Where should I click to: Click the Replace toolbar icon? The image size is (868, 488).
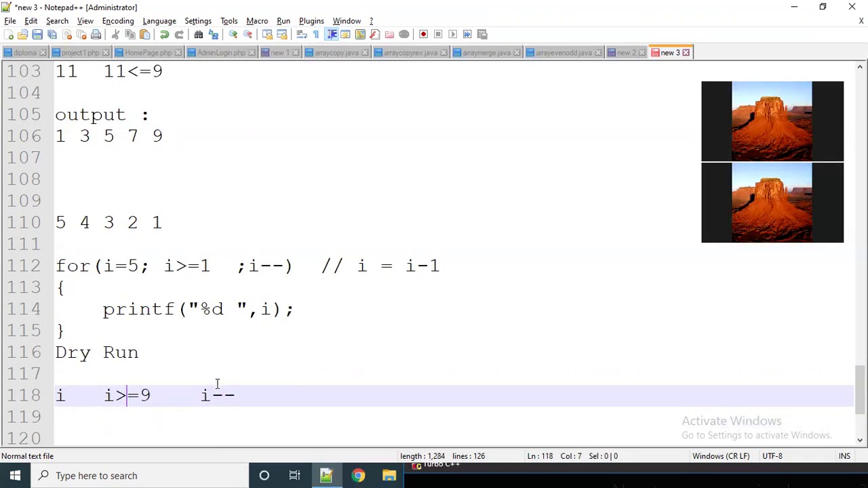[x=213, y=34]
